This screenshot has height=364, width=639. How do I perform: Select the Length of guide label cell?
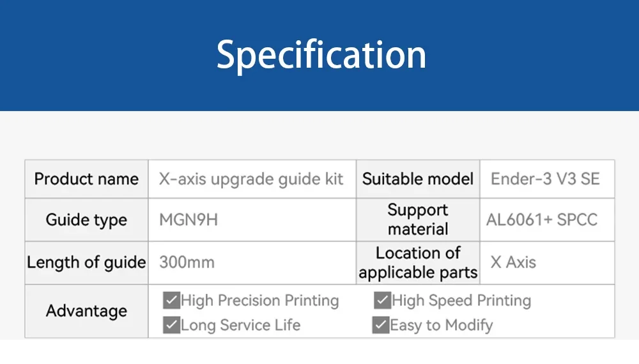coord(86,262)
